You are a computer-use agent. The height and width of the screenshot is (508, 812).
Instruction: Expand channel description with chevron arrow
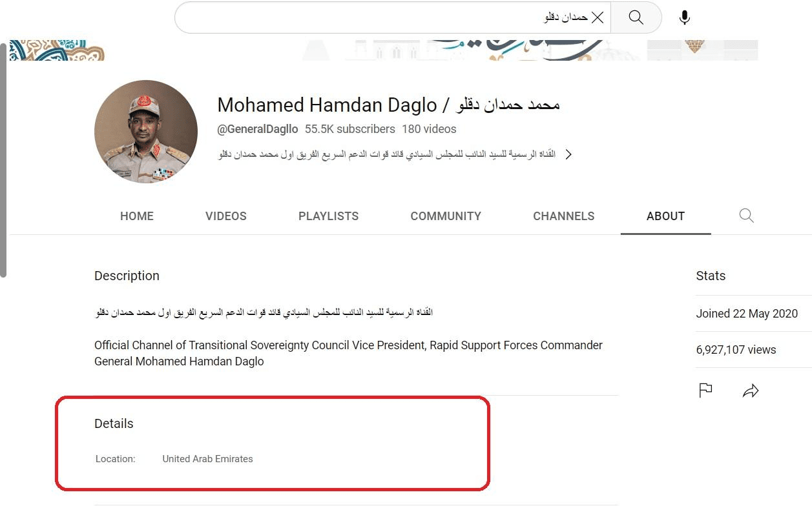568,154
